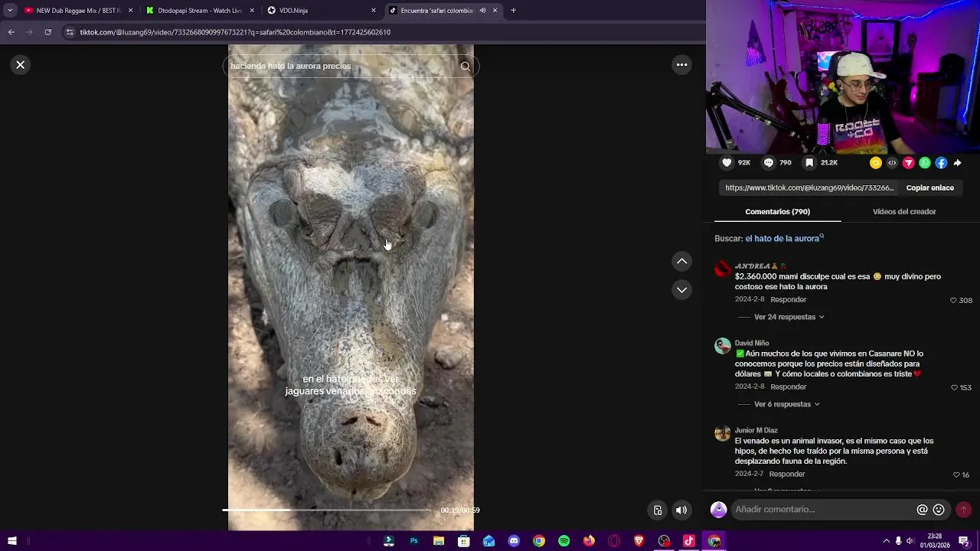
Task: Click the video search field text
Action: click(291, 67)
